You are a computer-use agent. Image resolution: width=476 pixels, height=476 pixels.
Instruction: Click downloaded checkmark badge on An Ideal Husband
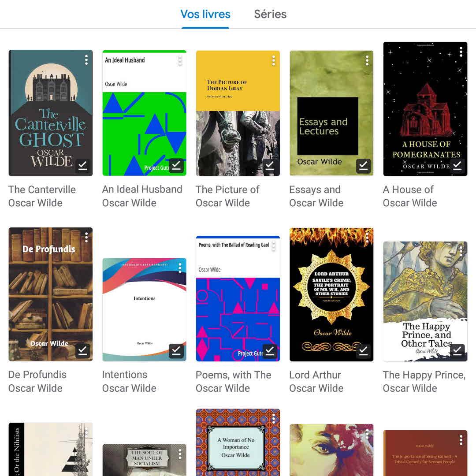pos(176,166)
